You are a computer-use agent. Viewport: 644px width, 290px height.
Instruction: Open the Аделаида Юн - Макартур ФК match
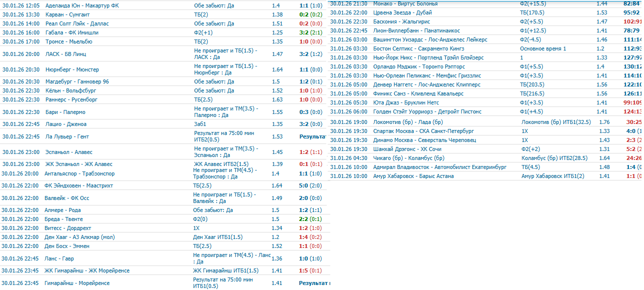(x=82, y=5)
